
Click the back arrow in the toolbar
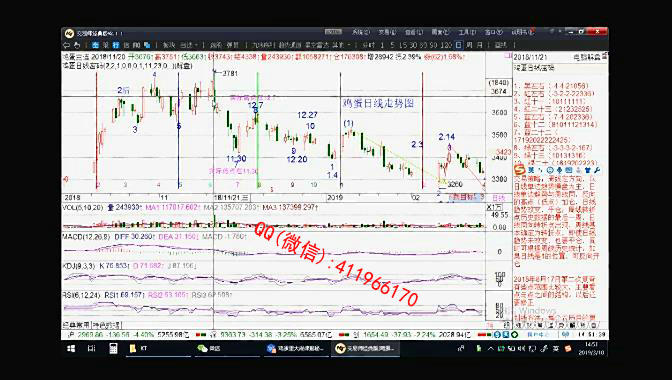pos(66,45)
